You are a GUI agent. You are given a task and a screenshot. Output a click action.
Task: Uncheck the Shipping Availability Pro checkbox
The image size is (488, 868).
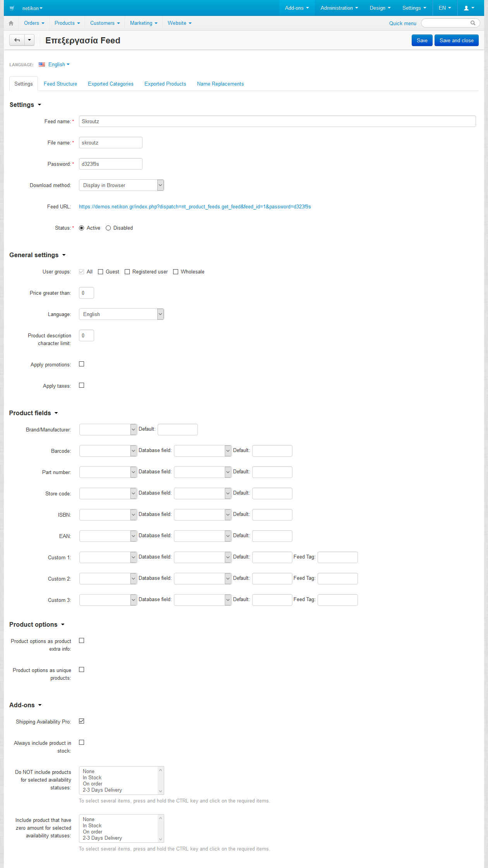tap(82, 721)
